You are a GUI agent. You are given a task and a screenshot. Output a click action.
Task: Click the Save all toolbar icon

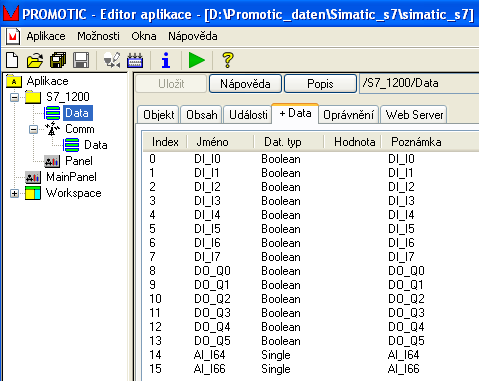click(58, 60)
